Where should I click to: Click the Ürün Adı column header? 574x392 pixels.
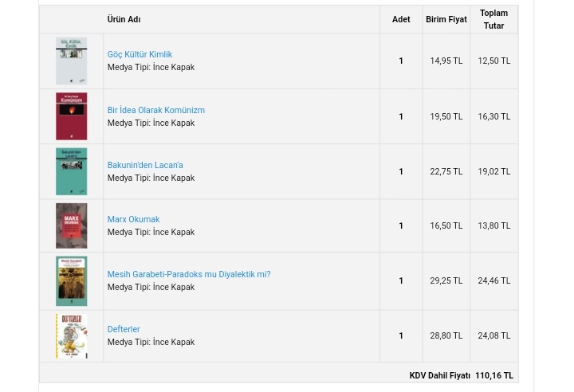(124, 19)
